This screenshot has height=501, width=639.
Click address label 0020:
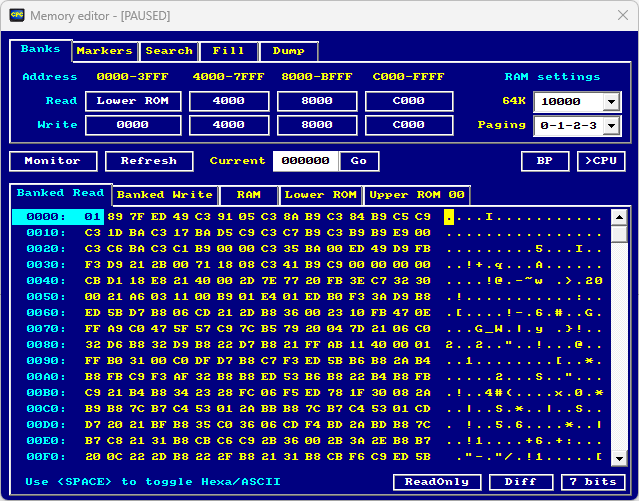point(46,249)
